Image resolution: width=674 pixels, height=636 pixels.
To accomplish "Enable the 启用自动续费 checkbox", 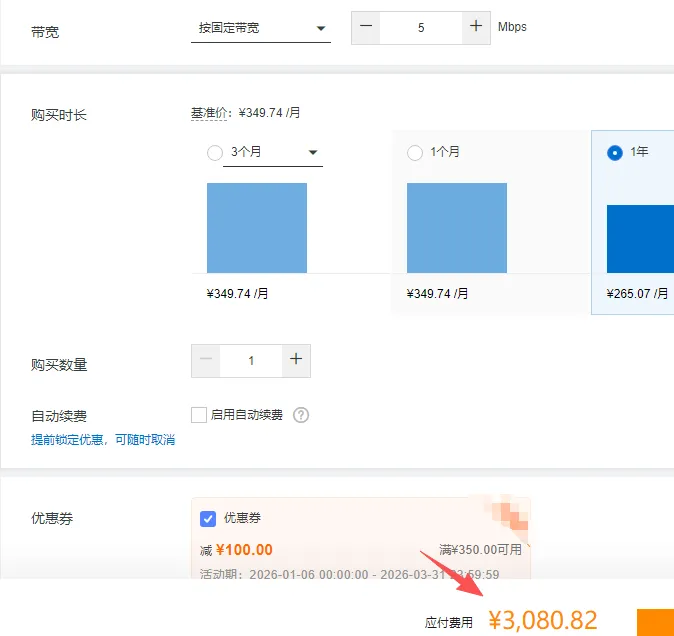I will tap(199, 415).
